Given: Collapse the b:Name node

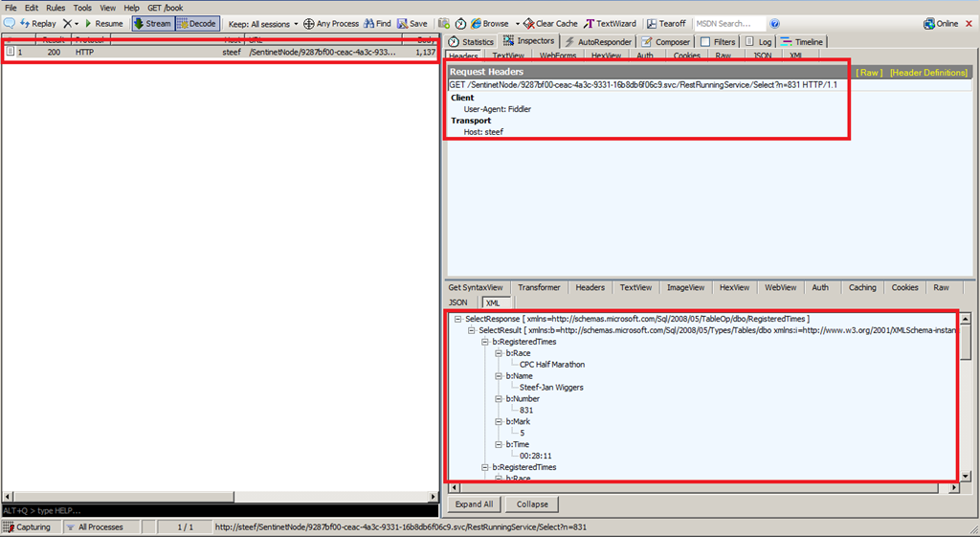Looking at the screenshot, I should click(498, 376).
